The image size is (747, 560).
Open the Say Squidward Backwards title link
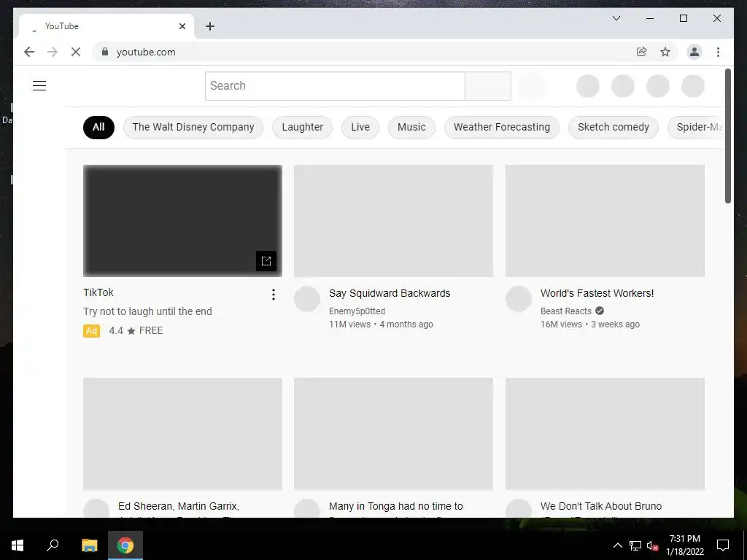coord(390,293)
